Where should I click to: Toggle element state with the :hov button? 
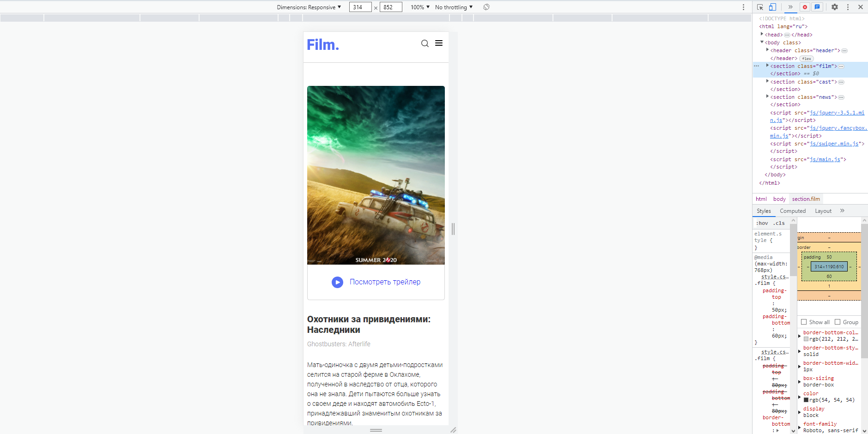pos(761,223)
